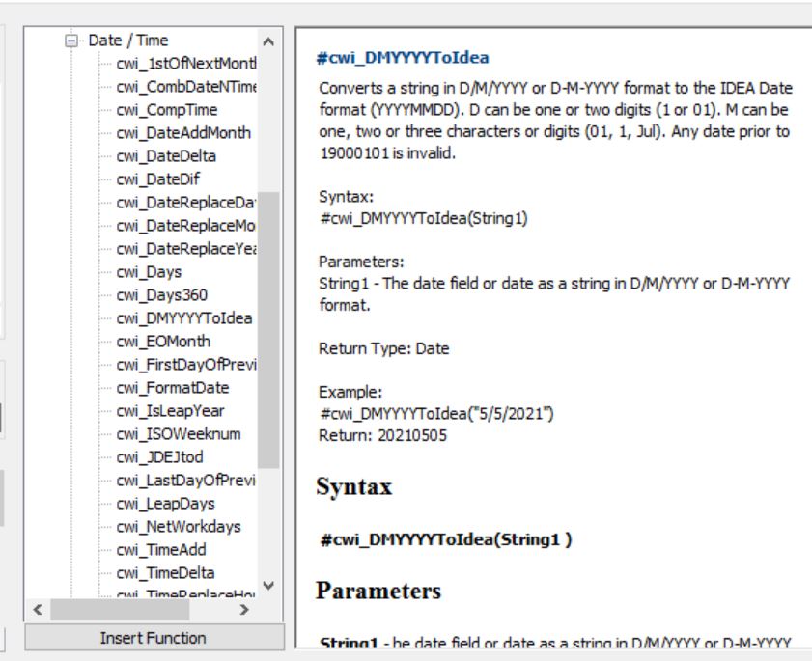Click the example #cwi_DMYYYYToIdea("5/5/2021") text

437,414
